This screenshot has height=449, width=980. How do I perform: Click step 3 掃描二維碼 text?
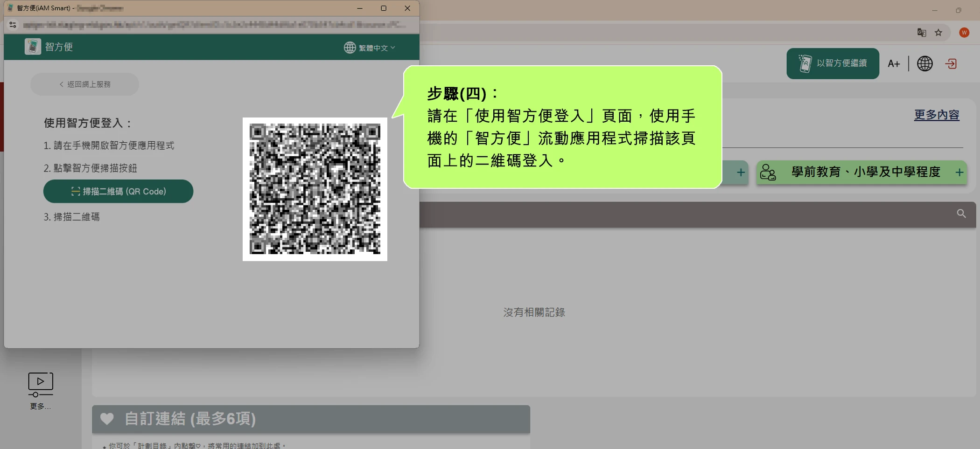(71, 217)
